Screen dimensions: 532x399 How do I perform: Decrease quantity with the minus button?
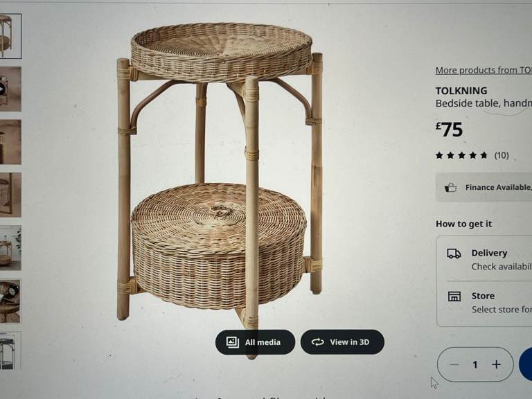pos(454,364)
